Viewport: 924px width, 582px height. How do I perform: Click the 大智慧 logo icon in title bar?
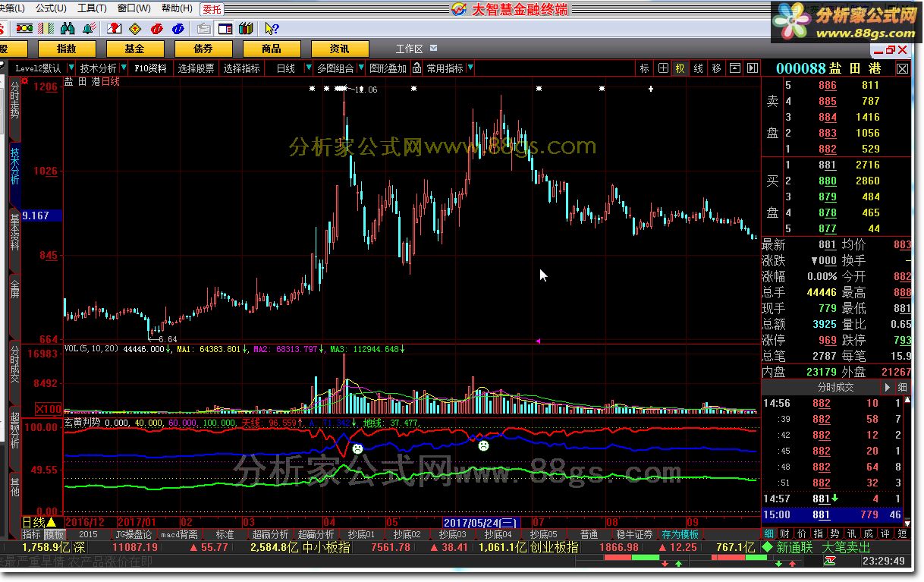click(x=458, y=9)
